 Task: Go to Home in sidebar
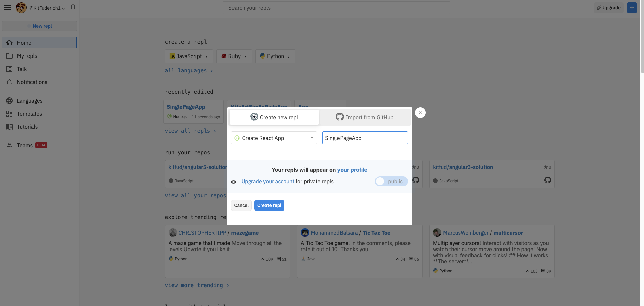[x=39, y=43]
